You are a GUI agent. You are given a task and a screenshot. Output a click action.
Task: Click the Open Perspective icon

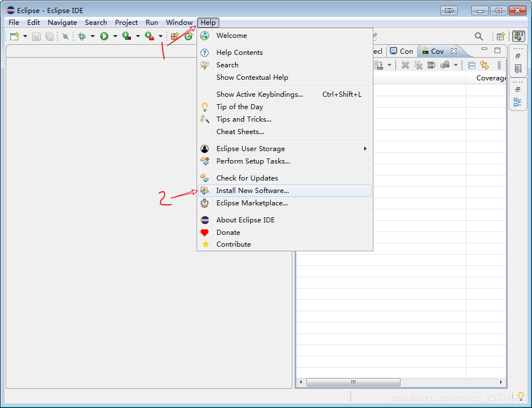pyautogui.click(x=501, y=36)
